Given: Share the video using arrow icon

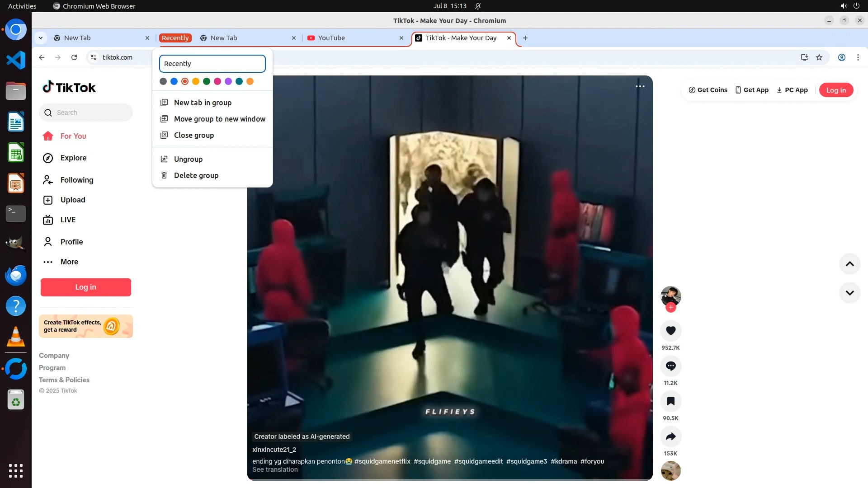Looking at the screenshot, I should pos(670,436).
